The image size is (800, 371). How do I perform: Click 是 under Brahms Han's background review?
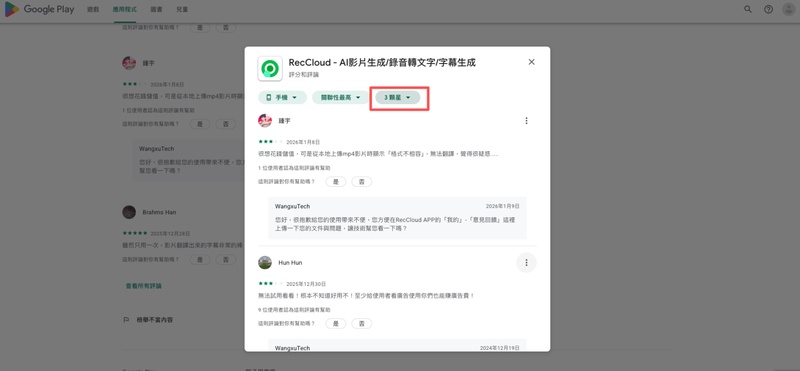(200, 260)
